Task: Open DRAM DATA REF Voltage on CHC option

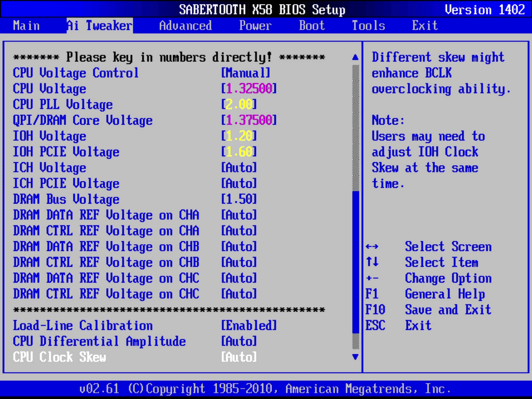Action: 239,278
